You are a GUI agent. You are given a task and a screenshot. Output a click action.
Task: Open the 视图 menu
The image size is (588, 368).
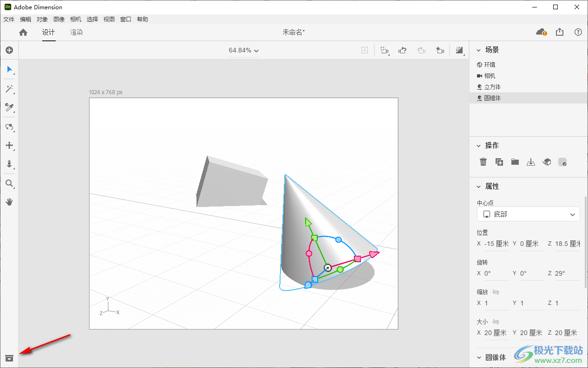tap(109, 19)
